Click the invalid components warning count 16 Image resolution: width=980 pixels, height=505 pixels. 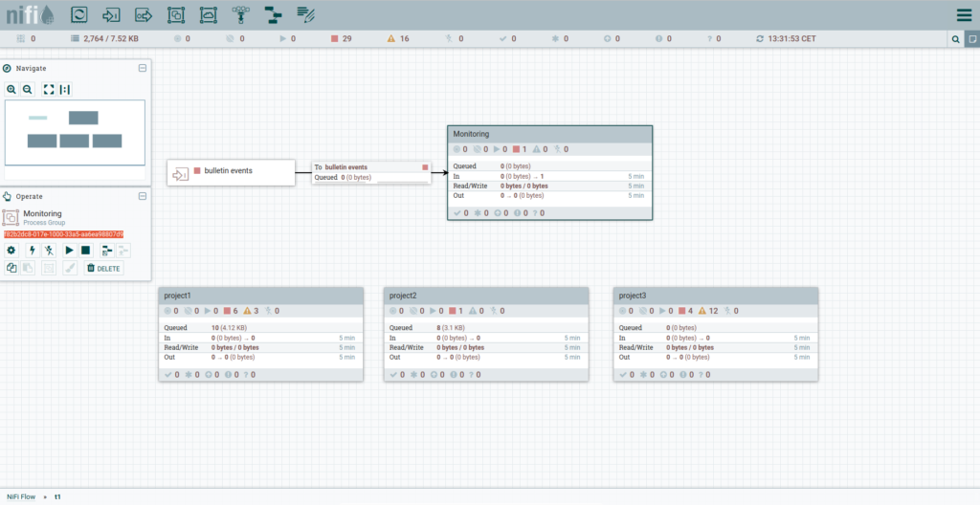398,39
